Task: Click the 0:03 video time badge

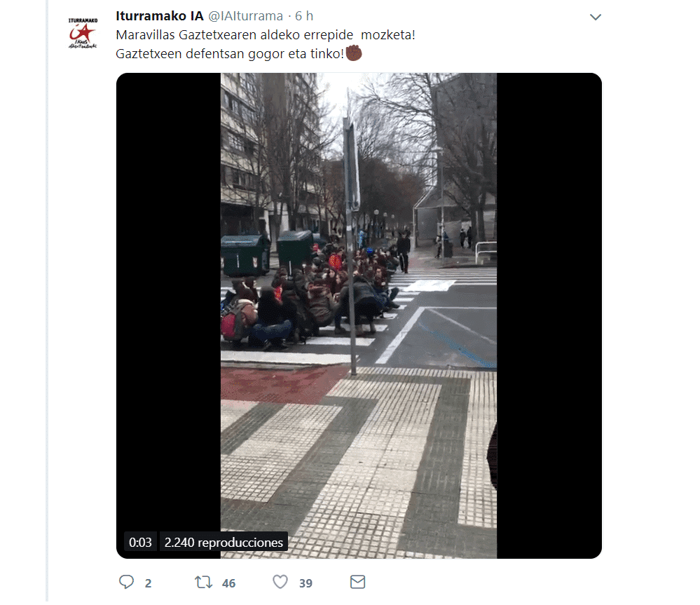Action: pyautogui.click(x=140, y=542)
